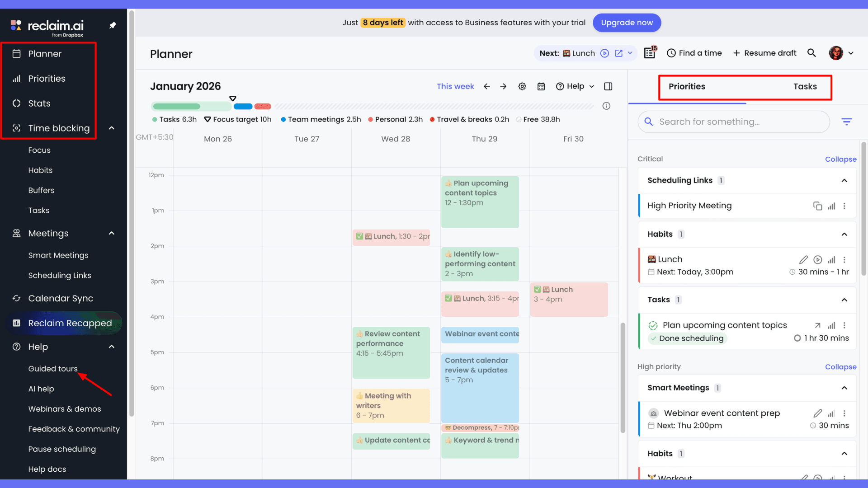Click the pin sidebar icon
This screenshot has width=868, height=488.
tap(113, 25)
